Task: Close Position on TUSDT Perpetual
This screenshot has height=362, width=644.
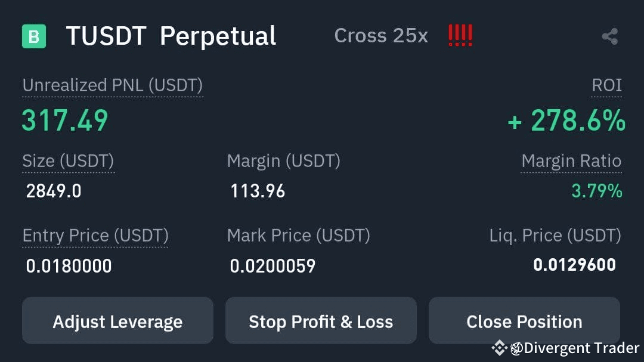Action: click(525, 320)
